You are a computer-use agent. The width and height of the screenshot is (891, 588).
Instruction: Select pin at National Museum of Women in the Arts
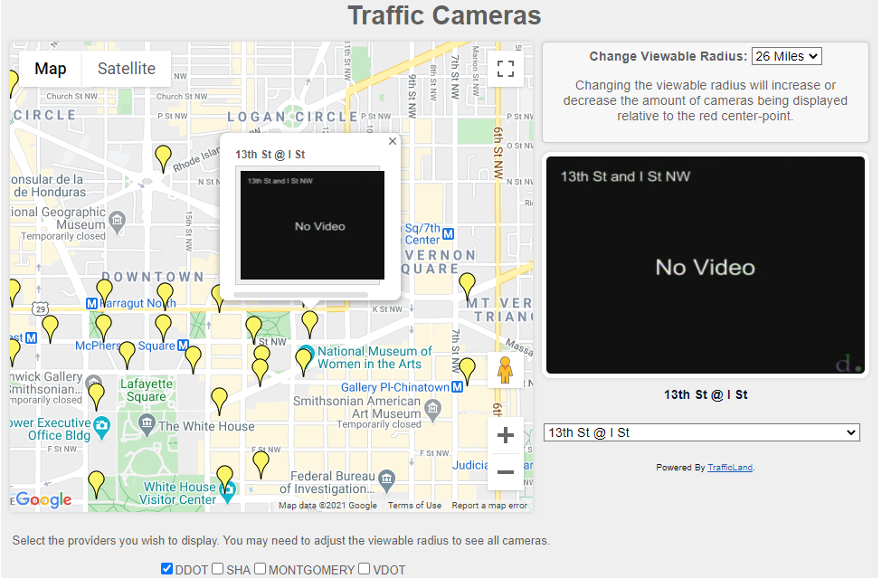[303, 363]
